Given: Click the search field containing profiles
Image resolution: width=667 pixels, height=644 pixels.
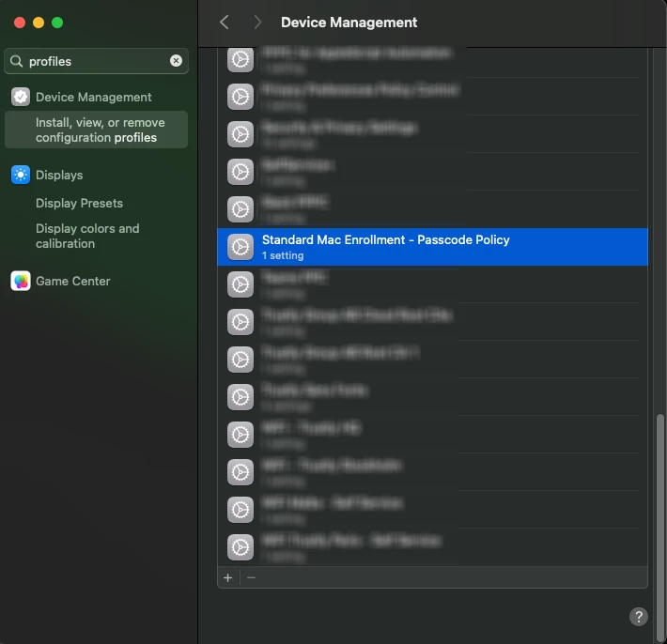Looking at the screenshot, I should point(96,61).
